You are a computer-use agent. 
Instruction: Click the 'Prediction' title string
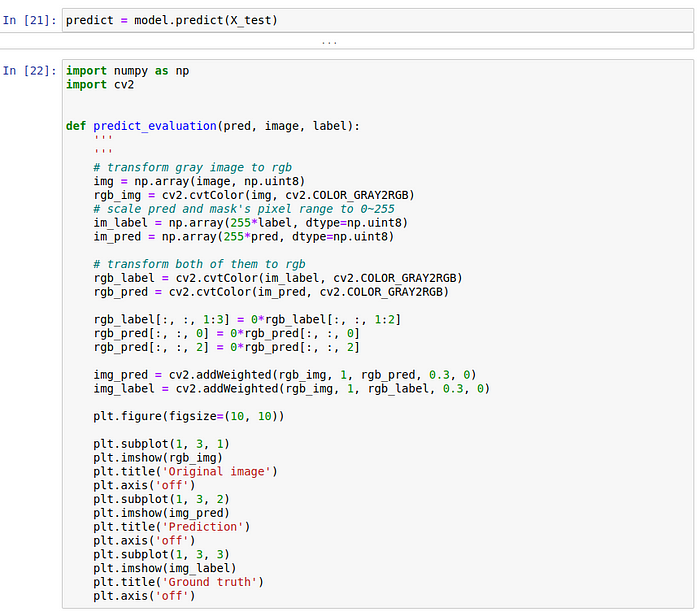point(203,527)
